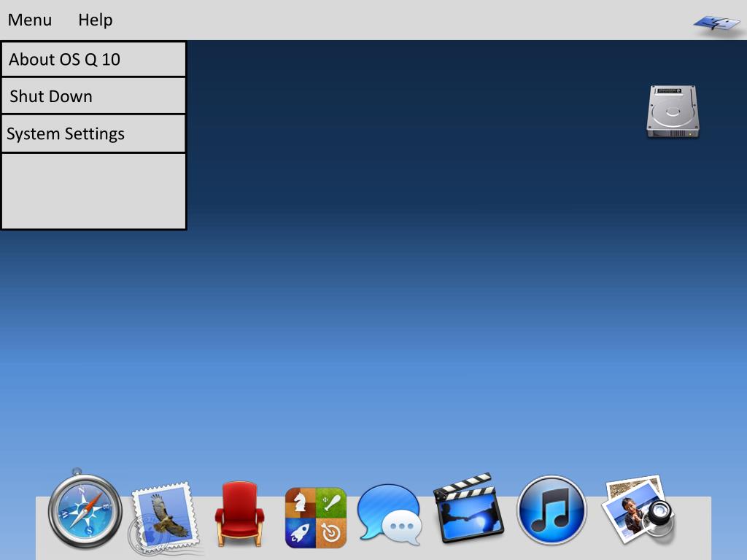Select Shut Down from the menu
Viewport: 747px width, 560px height.
(93, 96)
